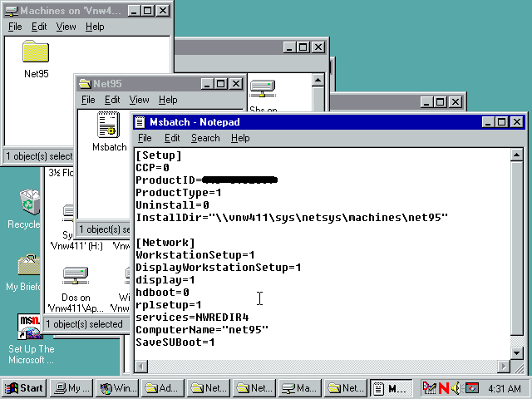532x399 pixels.
Task: Click the services=NWREDIR4 line
Action: (x=192, y=318)
